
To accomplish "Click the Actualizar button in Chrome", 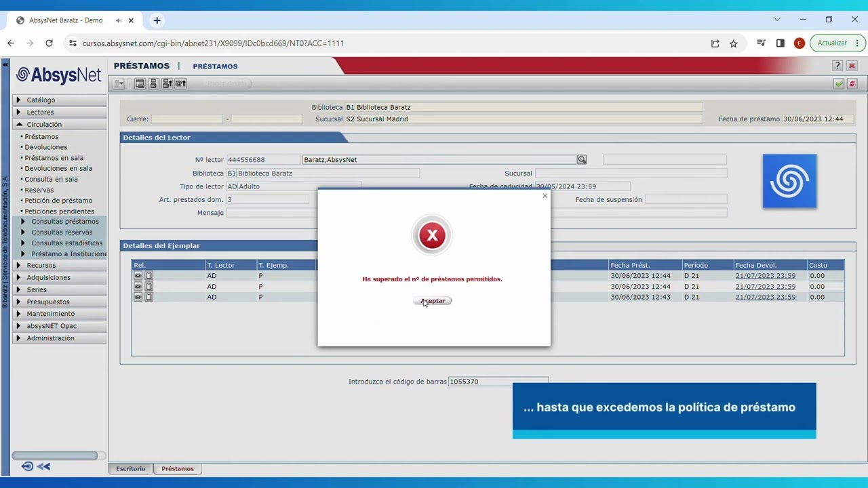I will pos(837,43).
